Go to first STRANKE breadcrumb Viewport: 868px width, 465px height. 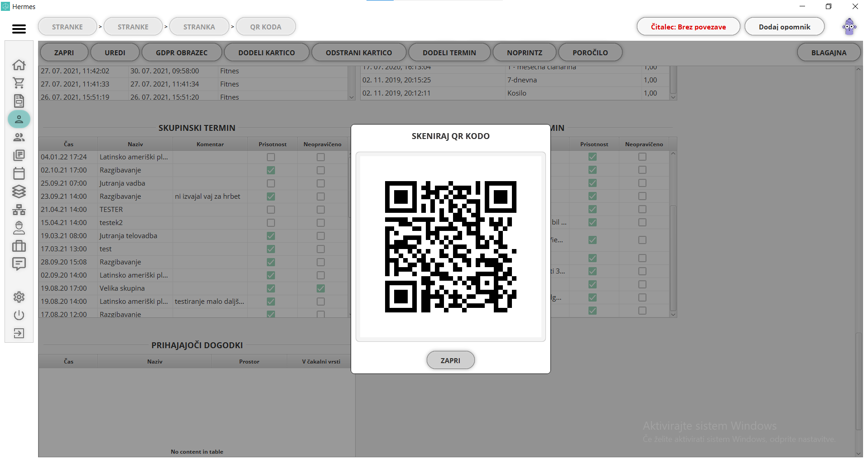coord(68,27)
